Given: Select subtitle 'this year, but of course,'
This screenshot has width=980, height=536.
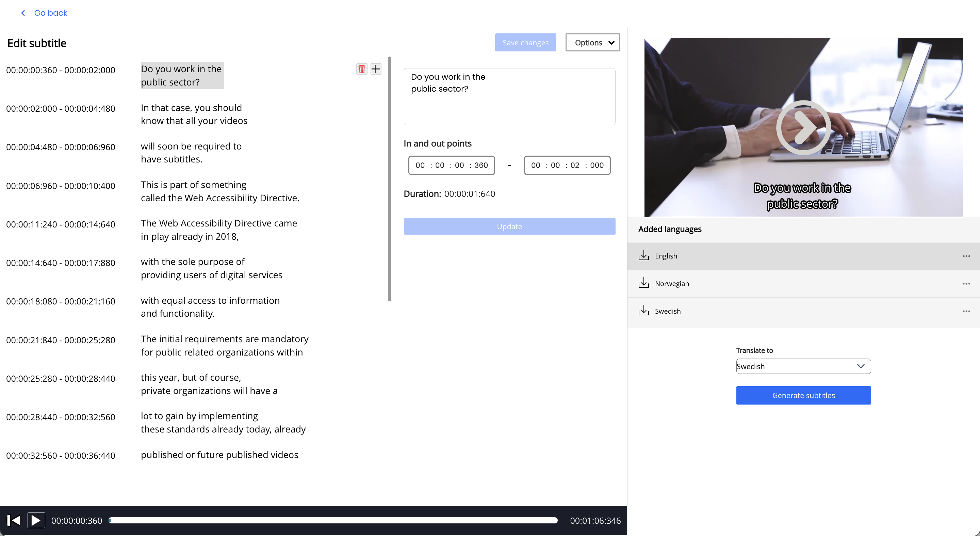Looking at the screenshot, I should click(x=209, y=384).
